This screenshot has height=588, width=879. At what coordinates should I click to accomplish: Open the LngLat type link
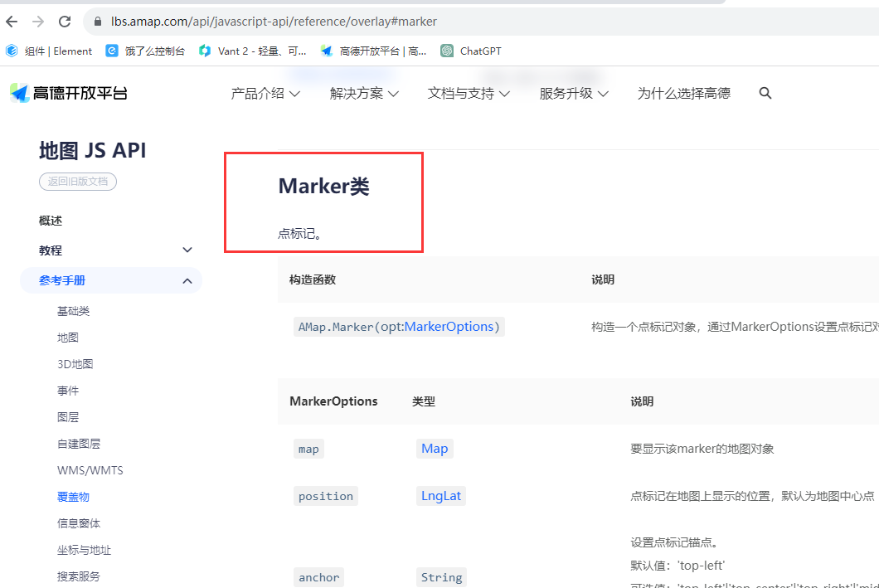click(440, 494)
